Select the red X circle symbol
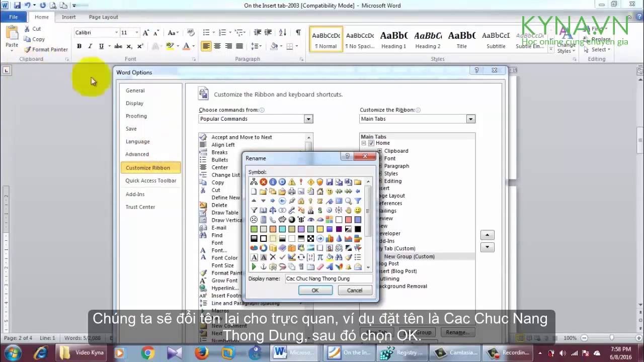The image size is (644, 362). (263, 182)
